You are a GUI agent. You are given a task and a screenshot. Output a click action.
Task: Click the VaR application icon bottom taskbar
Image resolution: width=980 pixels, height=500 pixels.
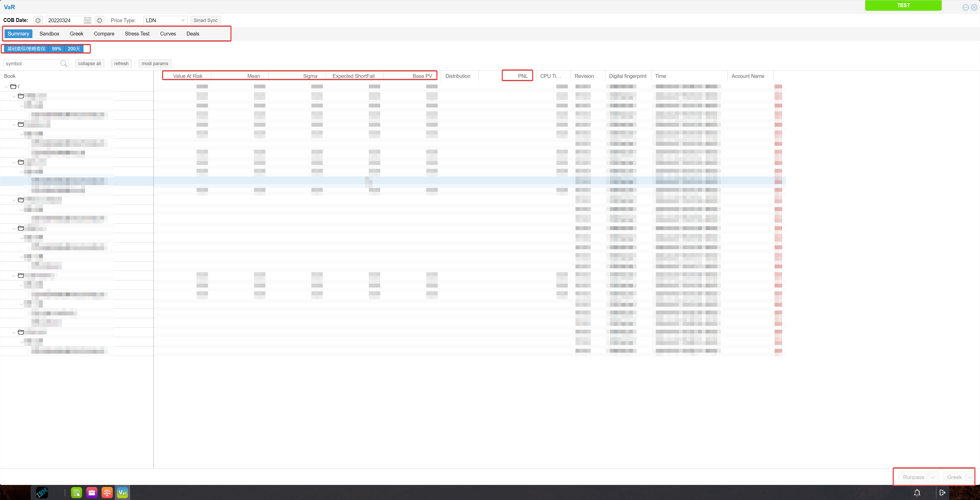click(x=123, y=492)
